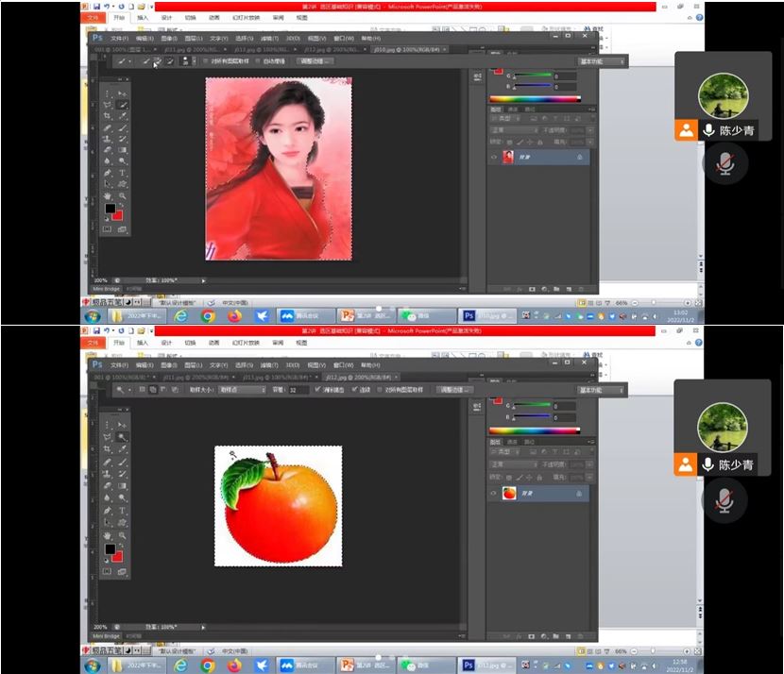Click Add to selection mode above portrait image
This screenshot has height=674, width=784.
click(158, 61)
